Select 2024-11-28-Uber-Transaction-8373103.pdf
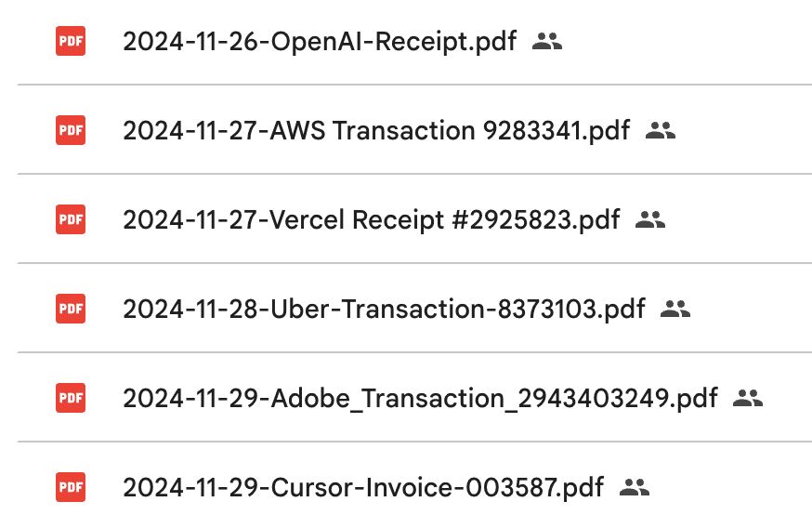The width and height of the screenshot is (812, 528). point(384,310)
